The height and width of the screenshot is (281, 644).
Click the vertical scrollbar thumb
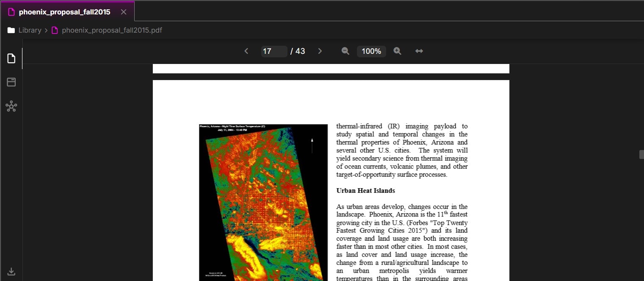[x=641, y=155]
